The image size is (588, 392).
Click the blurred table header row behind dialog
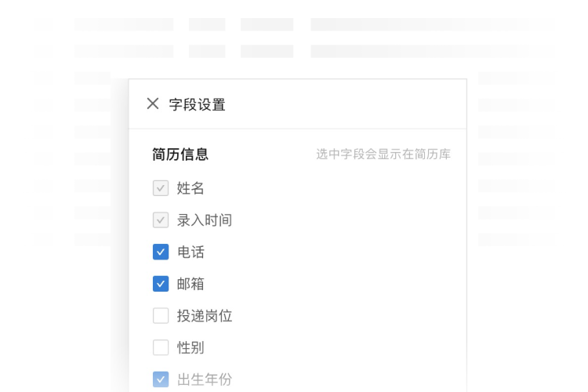coord(314,24)
